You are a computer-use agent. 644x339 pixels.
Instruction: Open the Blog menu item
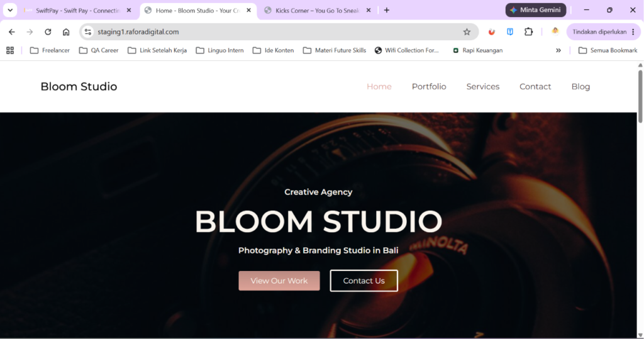(x=580, y=87)
